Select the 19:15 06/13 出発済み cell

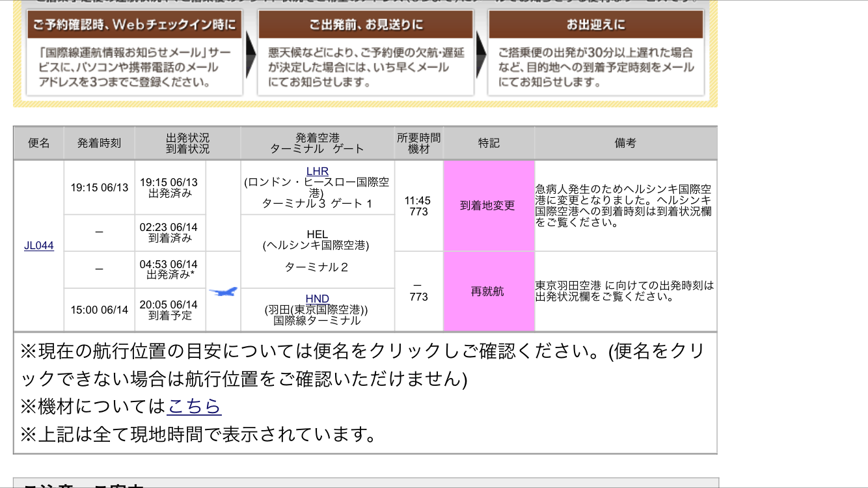pyautogui.click(x=170, y=187)
